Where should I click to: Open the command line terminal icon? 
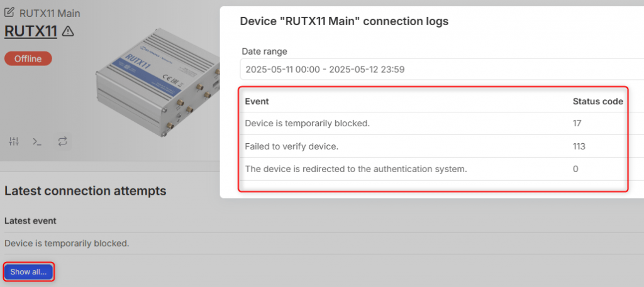(37, 142)
